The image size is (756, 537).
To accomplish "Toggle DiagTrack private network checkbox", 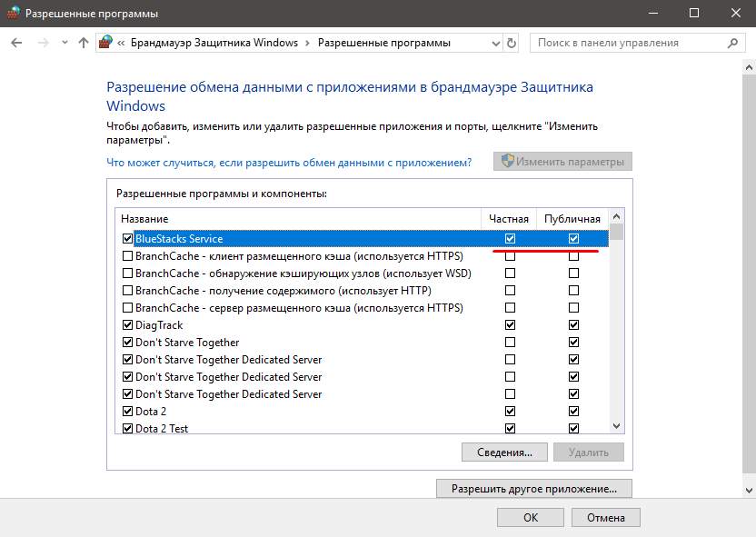I will coord(510,325).
